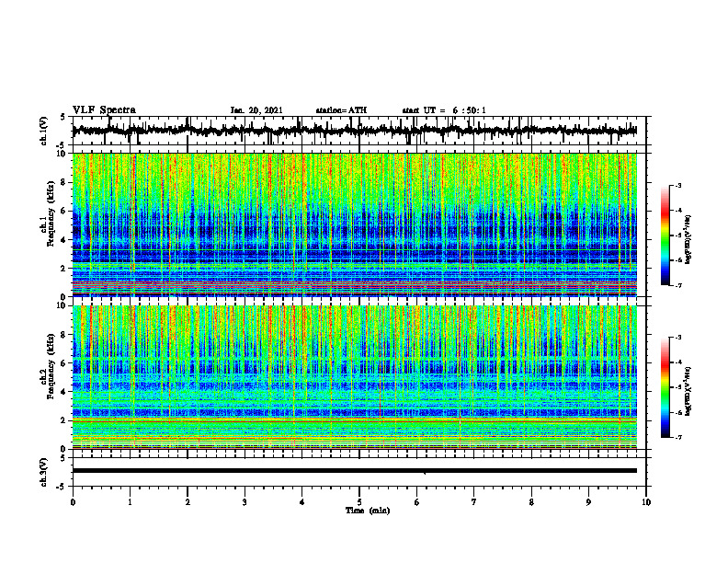Click the x-axis tick label "8"
The width and height of the screenshot is (728, 563).
(531, 502)
